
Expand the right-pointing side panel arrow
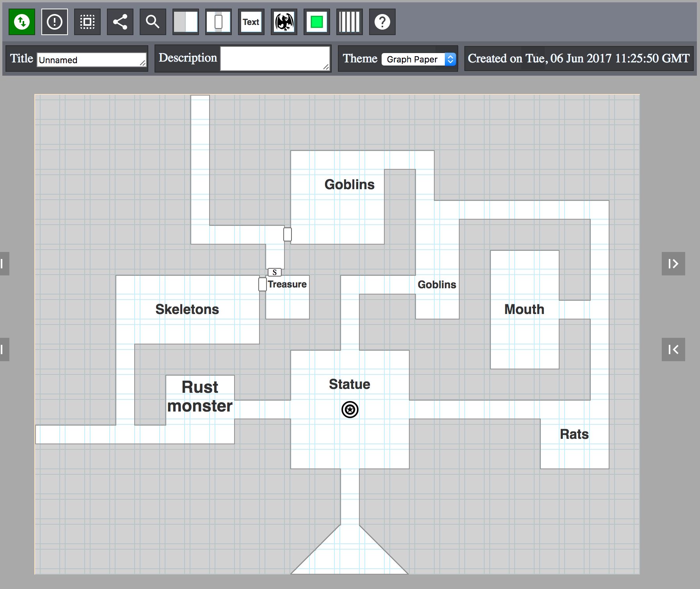click(674, 263)
